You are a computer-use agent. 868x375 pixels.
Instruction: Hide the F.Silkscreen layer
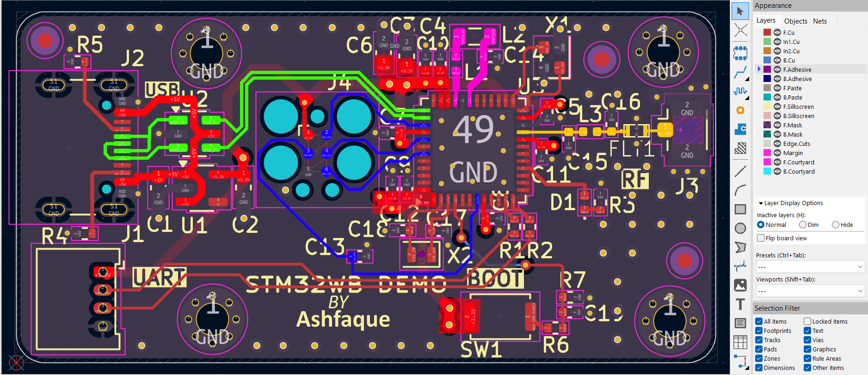pyautogui.click(x=777, y=106)
